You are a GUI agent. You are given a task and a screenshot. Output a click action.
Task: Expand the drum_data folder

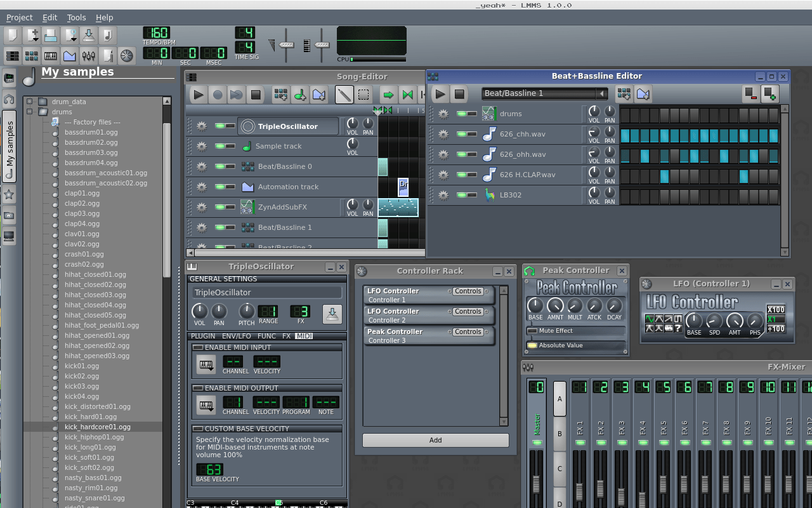(29, 102)
